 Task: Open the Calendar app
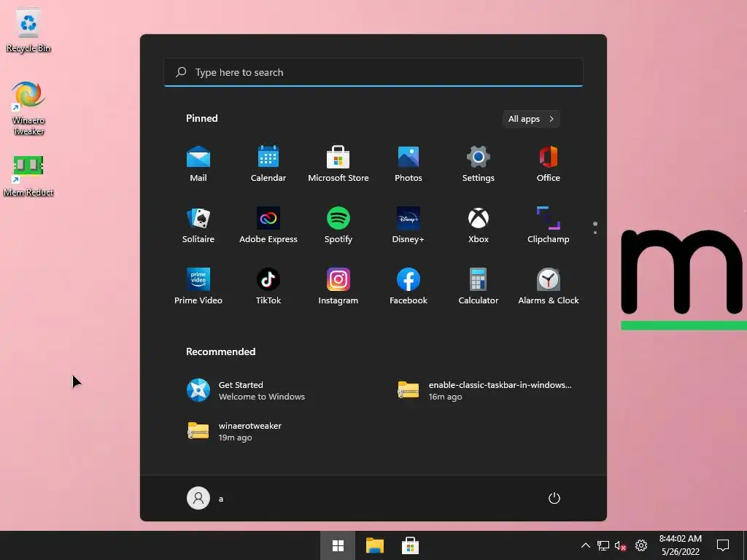[x=268, y=164]
